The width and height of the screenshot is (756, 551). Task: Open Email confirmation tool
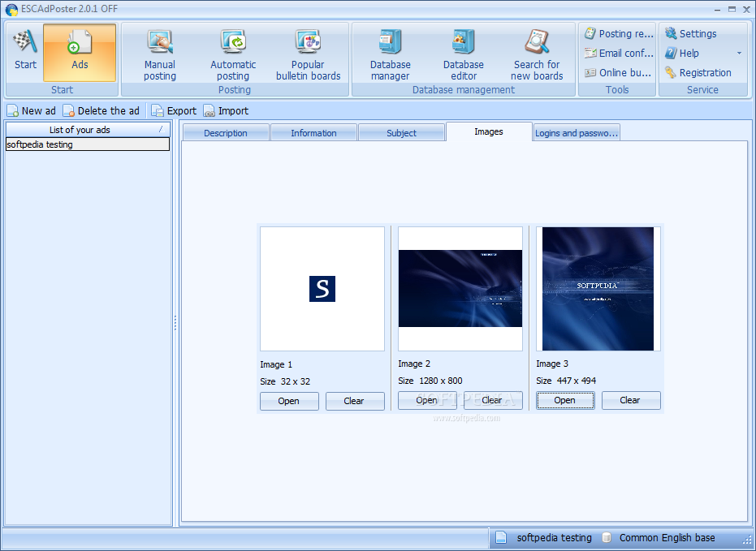619,53
